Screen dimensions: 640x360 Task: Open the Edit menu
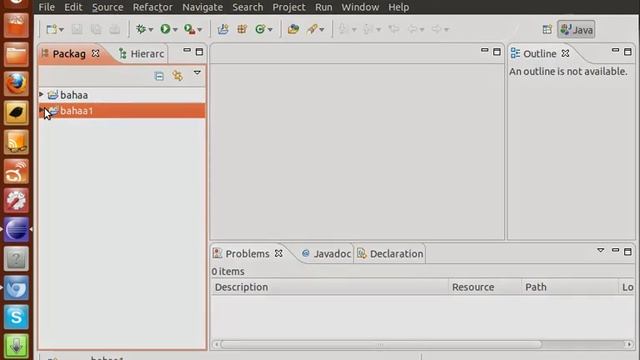73,7
